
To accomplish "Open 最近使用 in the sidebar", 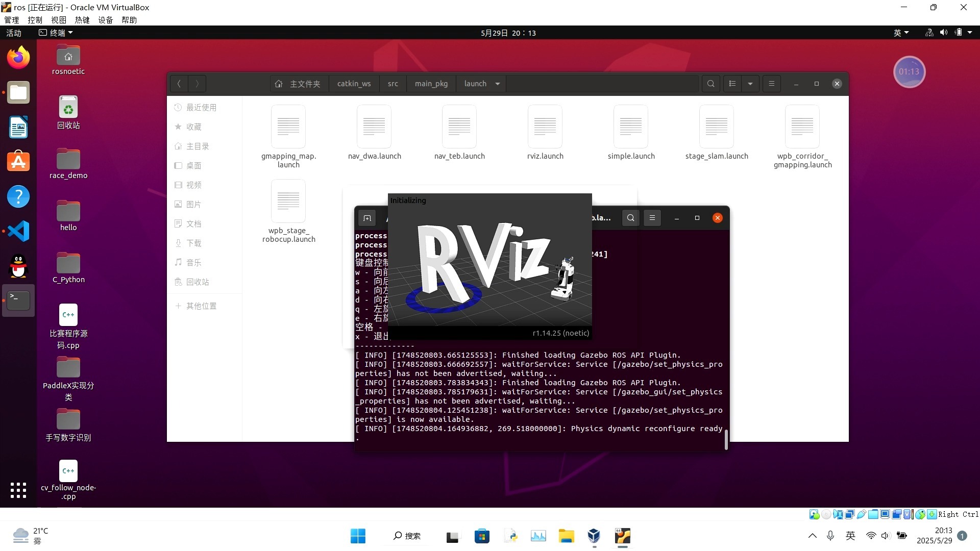I will [x=204, y=108].
